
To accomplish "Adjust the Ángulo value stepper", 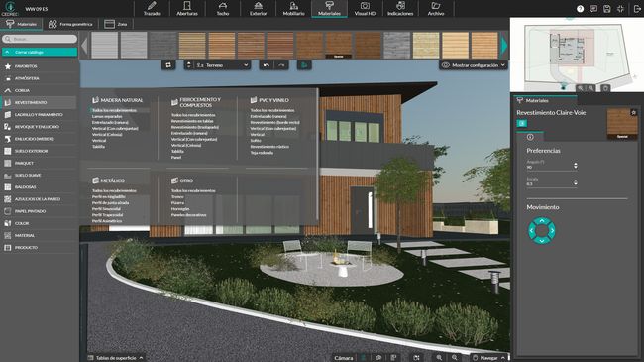I will tap(576, 166).
